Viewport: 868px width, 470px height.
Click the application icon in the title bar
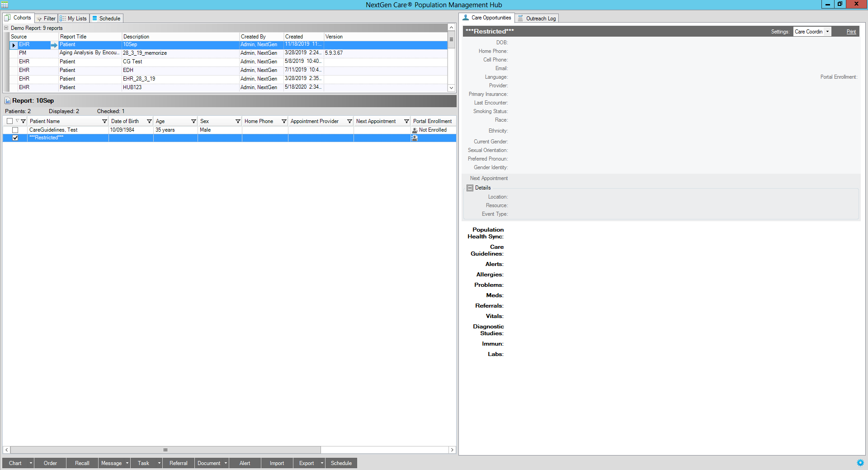(5, 5)
